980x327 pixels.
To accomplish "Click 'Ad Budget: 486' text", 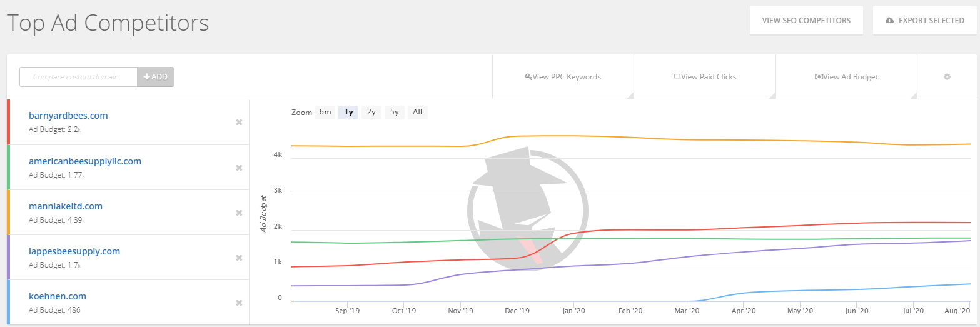I will [54, 310].
